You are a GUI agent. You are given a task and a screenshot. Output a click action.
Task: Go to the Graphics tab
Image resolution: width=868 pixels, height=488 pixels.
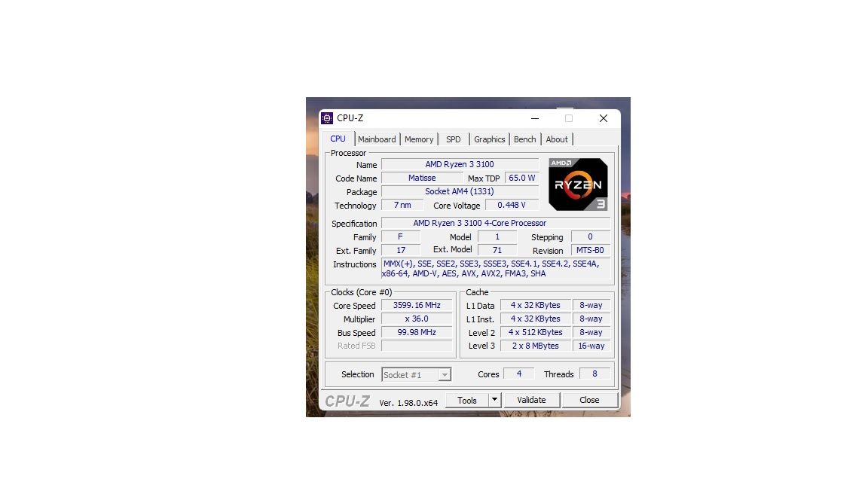click(x=489, y=139)
